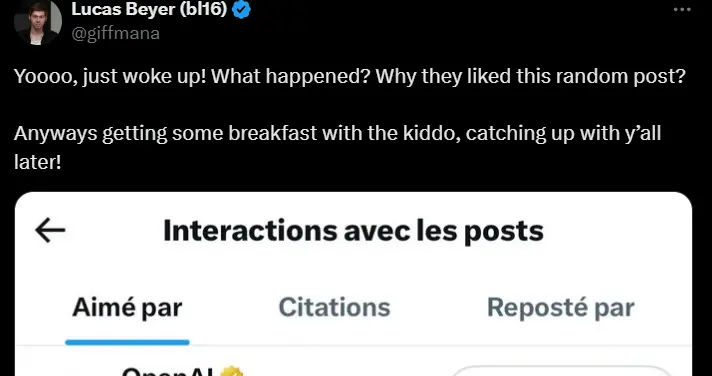Click the text 'Yoooo, just woke up!'
Screen dimensions: 712x376
[110, 77]
